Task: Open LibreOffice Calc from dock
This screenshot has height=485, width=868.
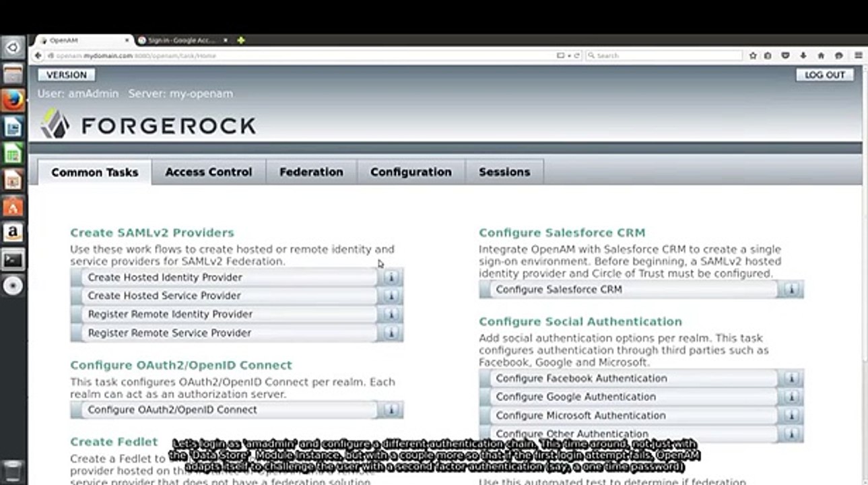Action: click(x=13, y=154)
